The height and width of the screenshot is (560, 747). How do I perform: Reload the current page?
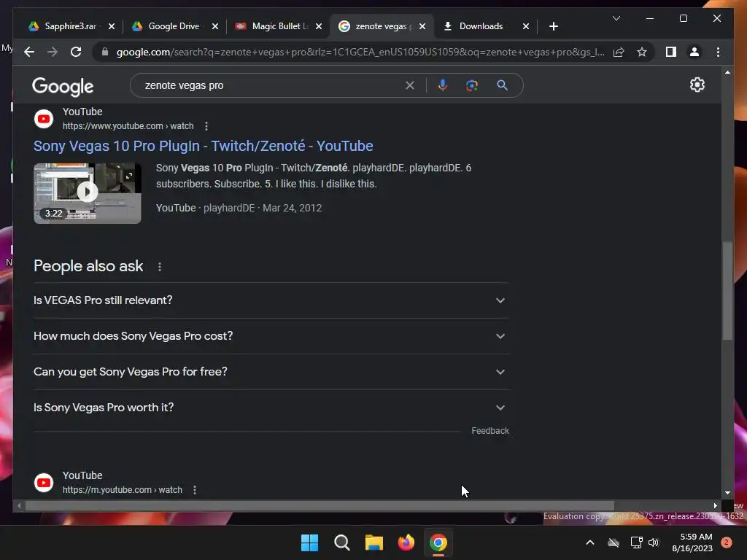click(76, 52)
